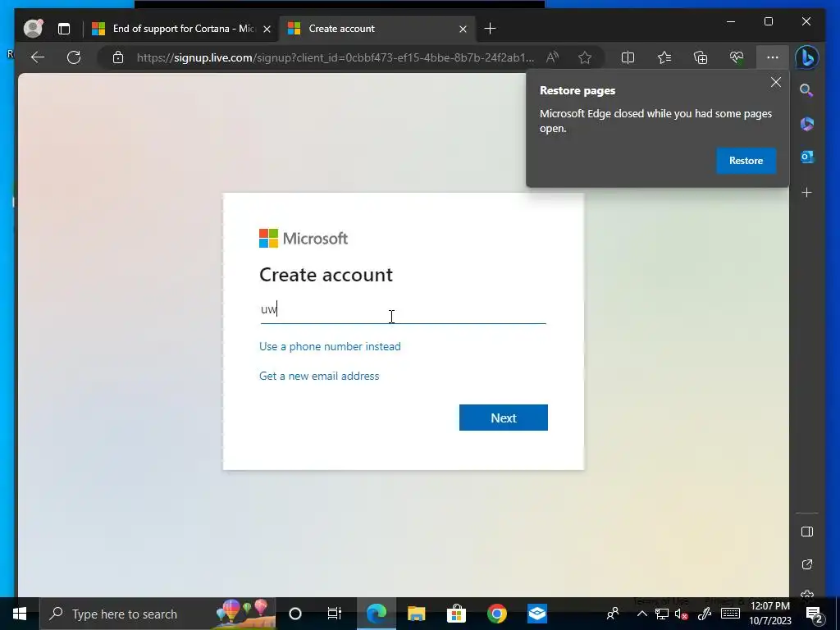Close the Restore pages popup

[x=776, y=83]
